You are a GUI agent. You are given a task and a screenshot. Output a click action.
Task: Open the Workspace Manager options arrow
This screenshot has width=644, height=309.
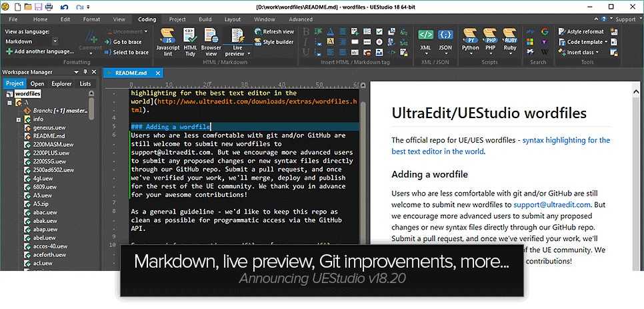tap(76, 72)
